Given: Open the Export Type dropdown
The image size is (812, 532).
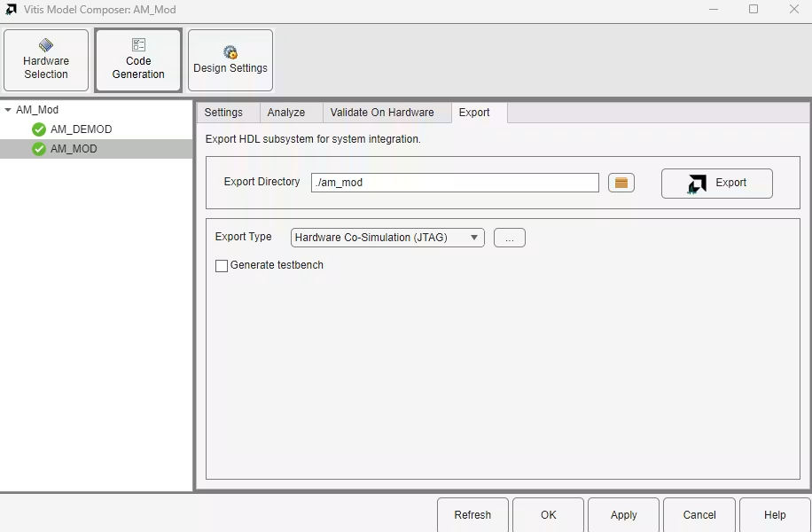Looking at the screenshot, I should click(387, 238).
